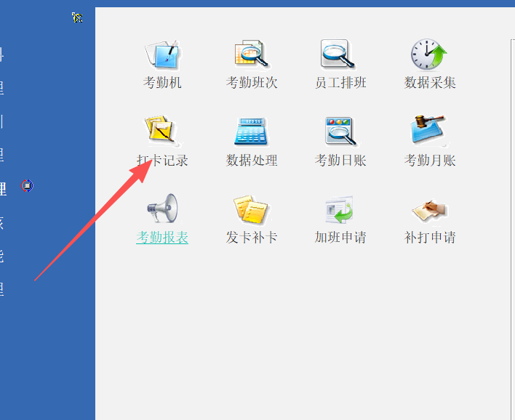
Task: Follow the underlined 考勤报表 link
Action: click(162, 237)
